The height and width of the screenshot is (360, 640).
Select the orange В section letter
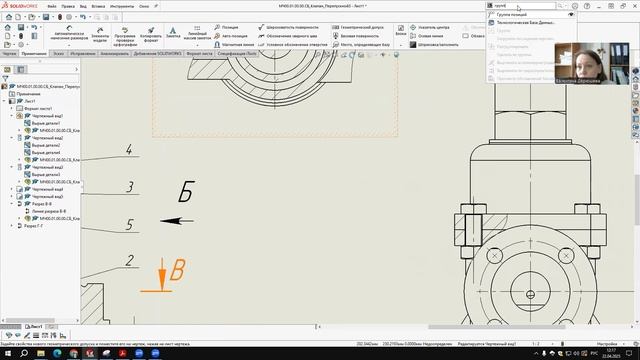(x=178, y=270)
